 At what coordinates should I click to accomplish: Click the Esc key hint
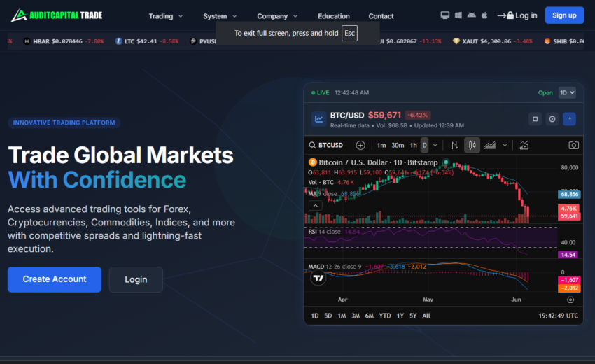point(349,33)
